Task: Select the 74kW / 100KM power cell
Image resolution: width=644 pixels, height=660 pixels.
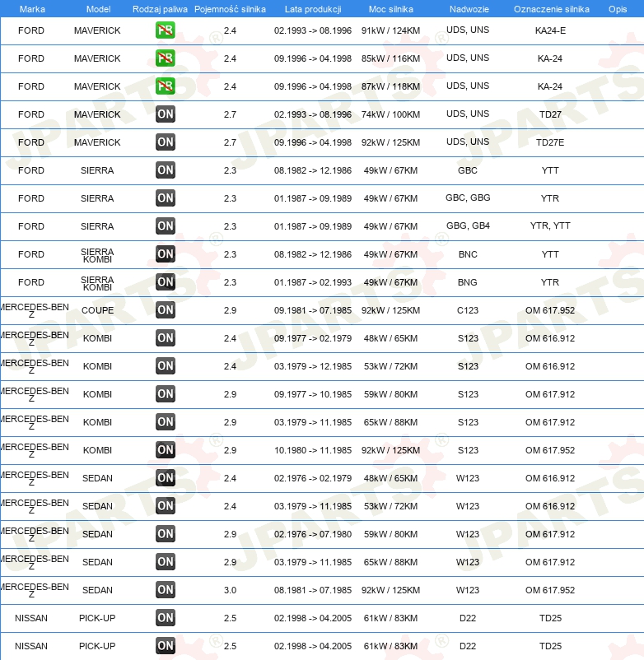Action: point(390,114)
